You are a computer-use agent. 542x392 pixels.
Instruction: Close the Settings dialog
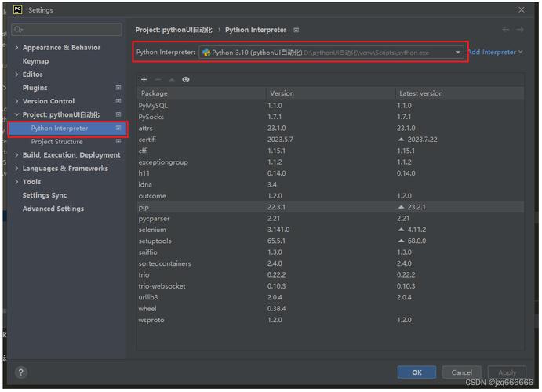(522, 9)
